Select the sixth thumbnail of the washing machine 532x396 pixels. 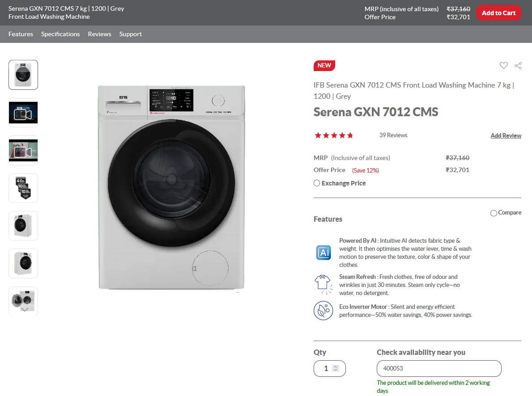[23, 263]
